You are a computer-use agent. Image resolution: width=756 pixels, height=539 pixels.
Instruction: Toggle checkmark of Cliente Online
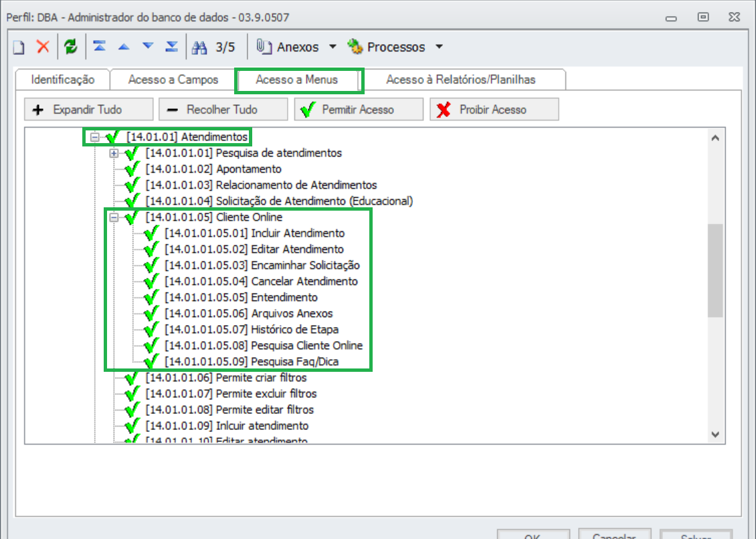(x=132, y=217)
